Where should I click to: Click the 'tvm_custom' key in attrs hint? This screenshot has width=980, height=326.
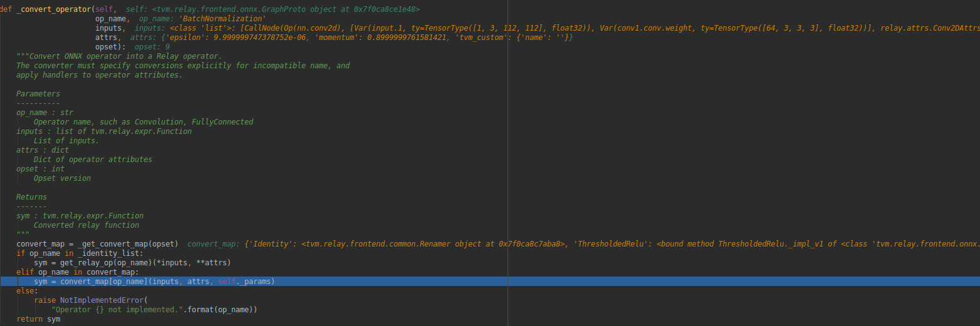pyautogui.click(x=482, y=38)
